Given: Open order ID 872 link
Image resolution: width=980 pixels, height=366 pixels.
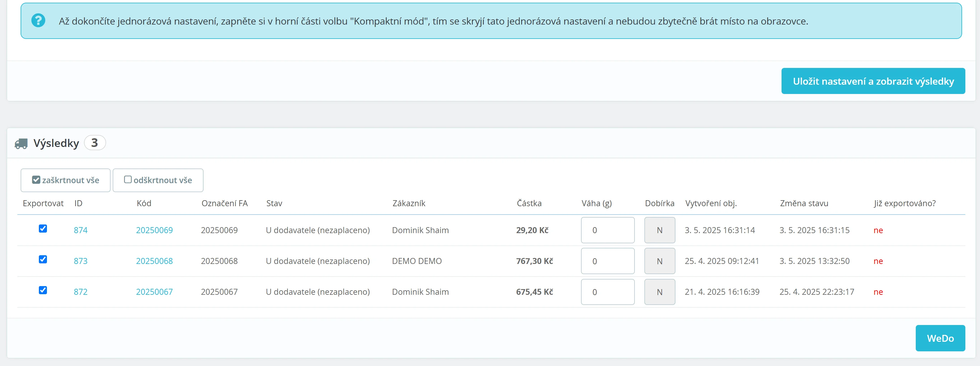Looking at the screenshot, I should (81, 292).
